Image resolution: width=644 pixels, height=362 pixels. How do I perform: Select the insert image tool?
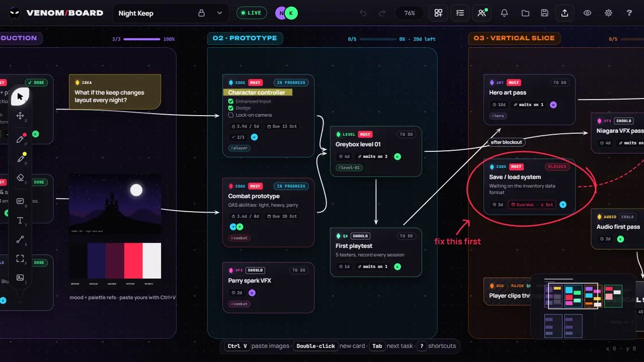20,278
